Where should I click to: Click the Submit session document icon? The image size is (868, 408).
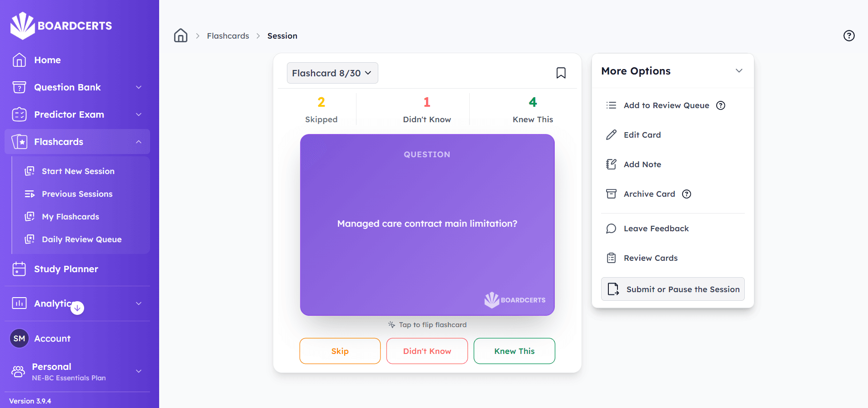pyautogui.click(x=613, y=289)
